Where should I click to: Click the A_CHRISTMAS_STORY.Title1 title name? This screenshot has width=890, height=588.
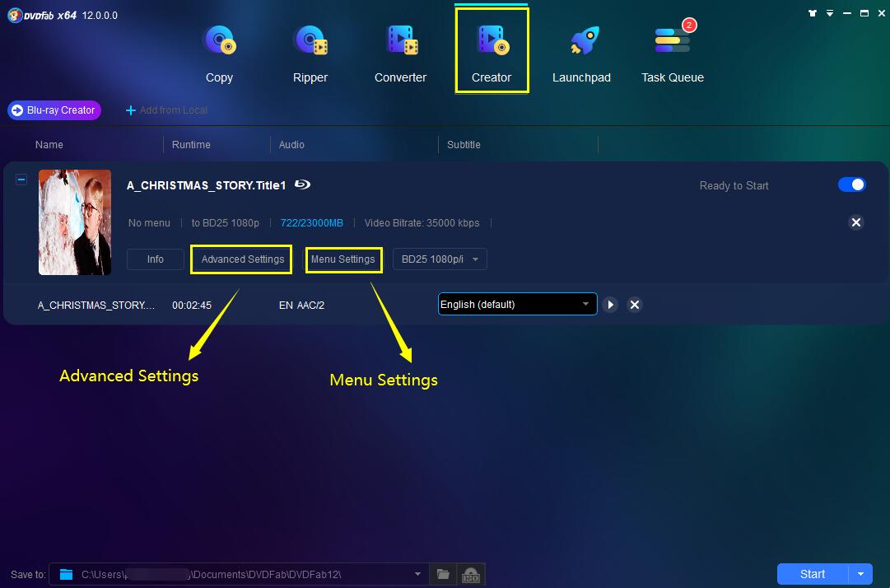pos(206,185)
